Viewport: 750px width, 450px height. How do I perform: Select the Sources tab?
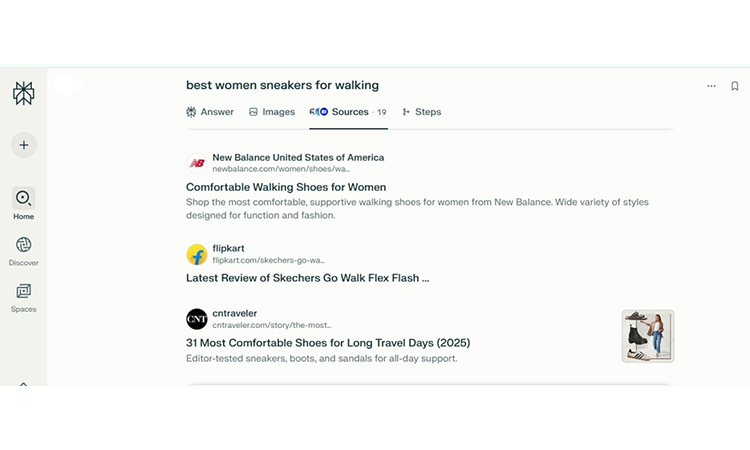pos(348,112)
